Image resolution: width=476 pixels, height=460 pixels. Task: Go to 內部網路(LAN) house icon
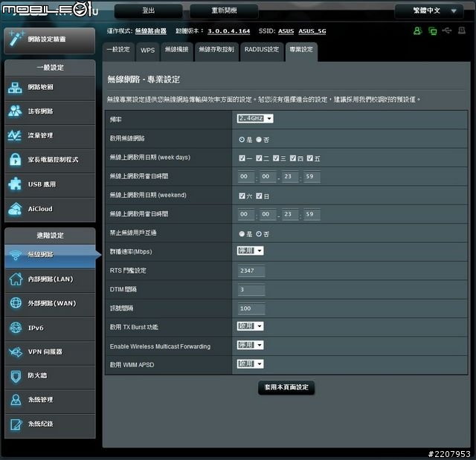16,279
